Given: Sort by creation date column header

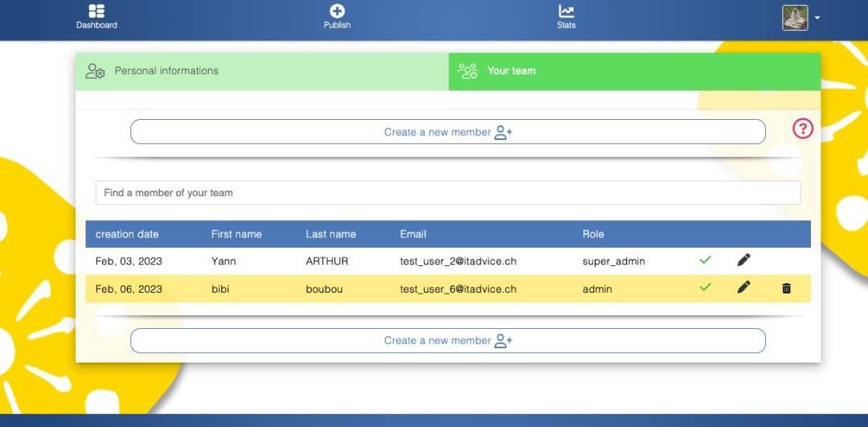Looking at the screenshot, I should point(127,234).
